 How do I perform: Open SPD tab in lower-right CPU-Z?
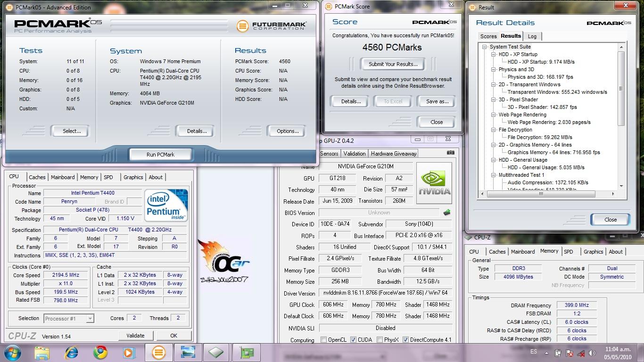569,252
